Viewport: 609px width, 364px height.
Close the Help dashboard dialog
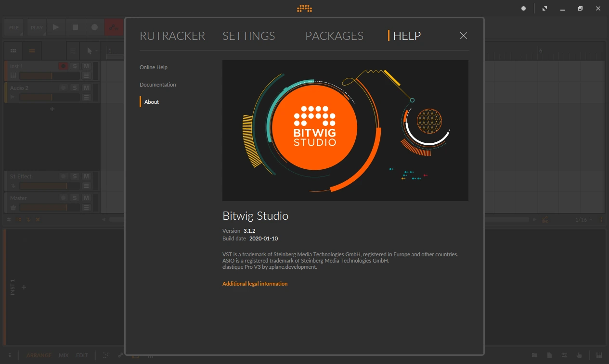[464, 36]
